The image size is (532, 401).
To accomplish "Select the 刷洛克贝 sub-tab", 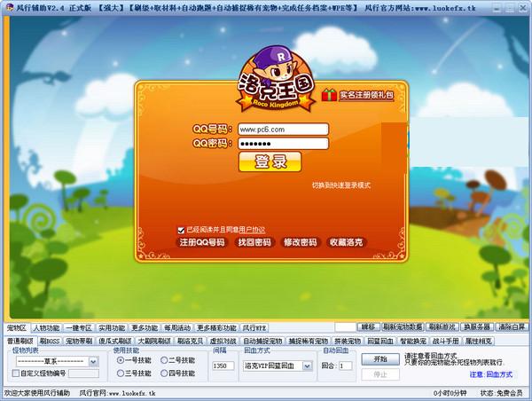I will tap(190, 342).
